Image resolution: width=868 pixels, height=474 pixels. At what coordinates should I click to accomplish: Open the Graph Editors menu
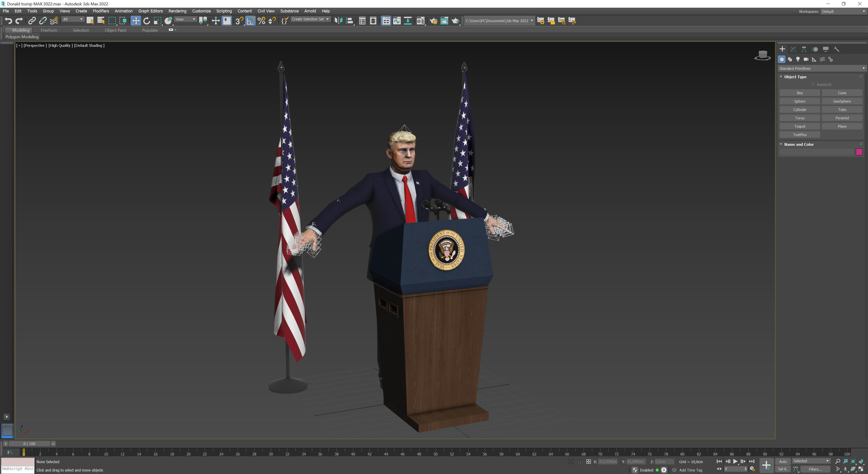[150, 11]
